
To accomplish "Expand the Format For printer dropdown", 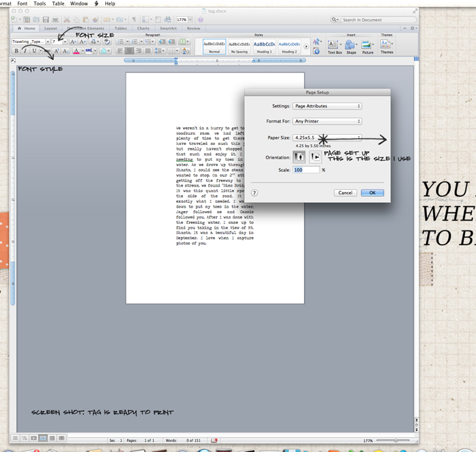I will (327, 121).
